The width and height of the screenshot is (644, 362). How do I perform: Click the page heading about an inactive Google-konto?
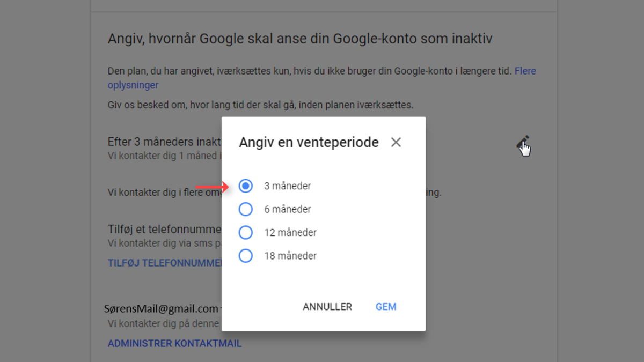tap(300, 39)
